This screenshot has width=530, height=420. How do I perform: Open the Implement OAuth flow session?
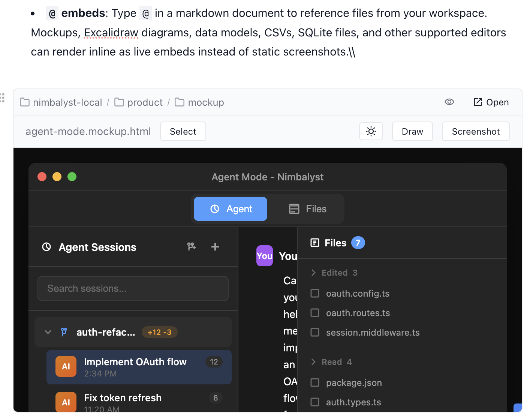point(139,367)
